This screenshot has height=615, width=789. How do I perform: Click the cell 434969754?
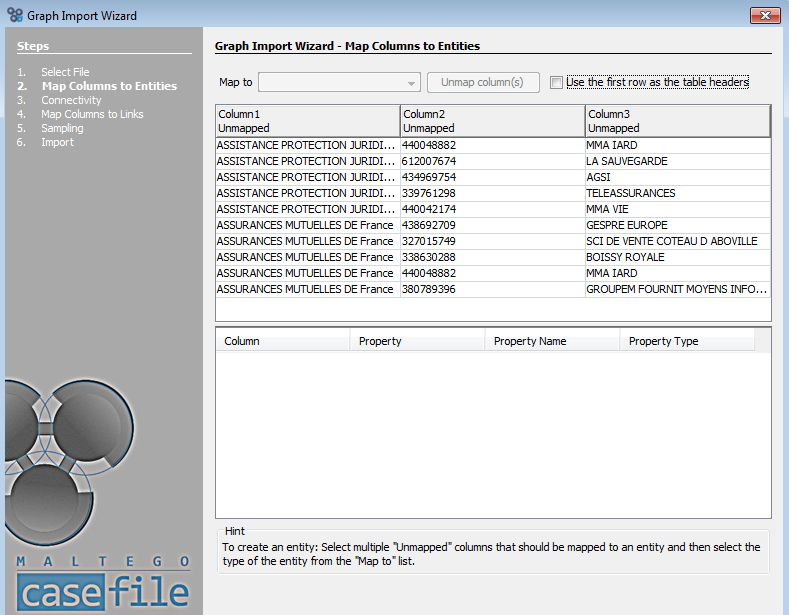[493, 177]
